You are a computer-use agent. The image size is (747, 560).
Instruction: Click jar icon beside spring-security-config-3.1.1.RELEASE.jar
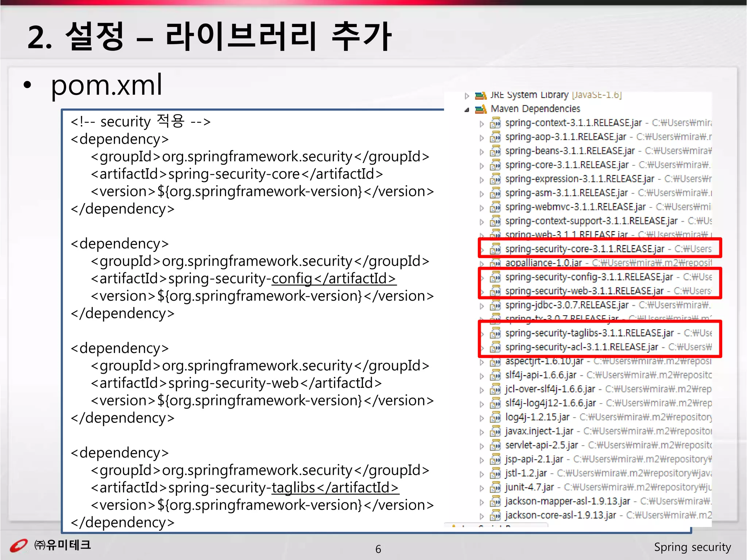click(495, 277)
